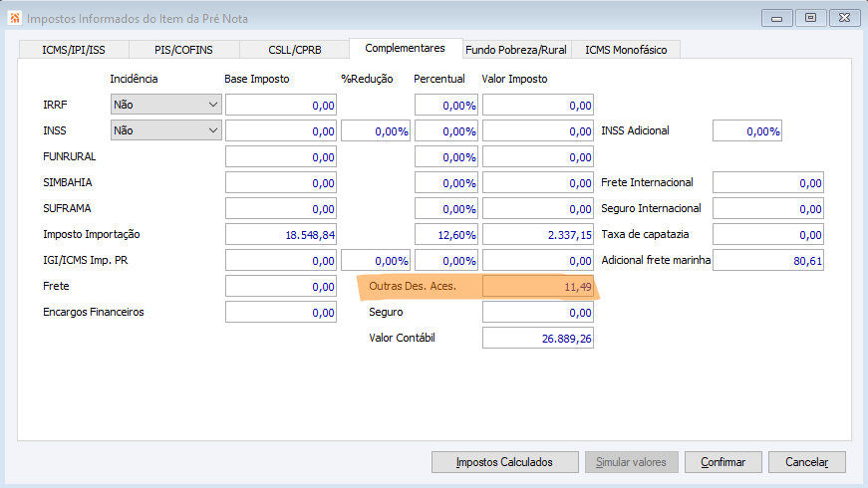Click the Simular valores button

631,462
